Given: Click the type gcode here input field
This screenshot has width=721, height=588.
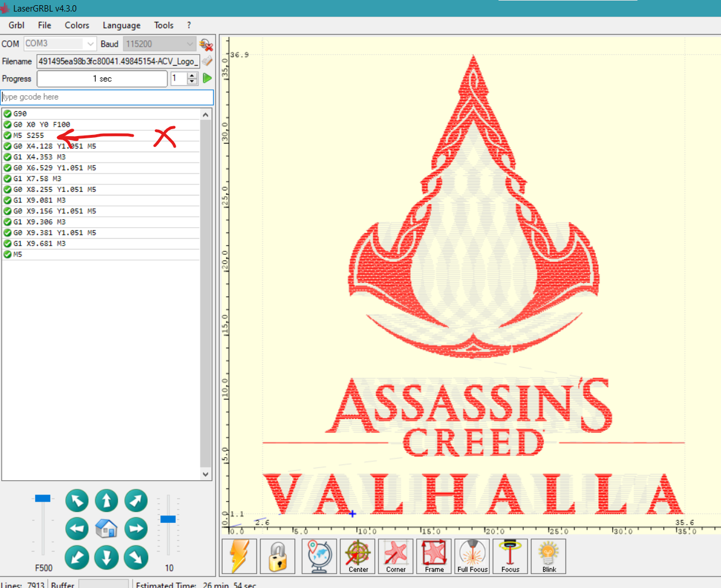Looking at the screenshot, I should pos(107,97).
